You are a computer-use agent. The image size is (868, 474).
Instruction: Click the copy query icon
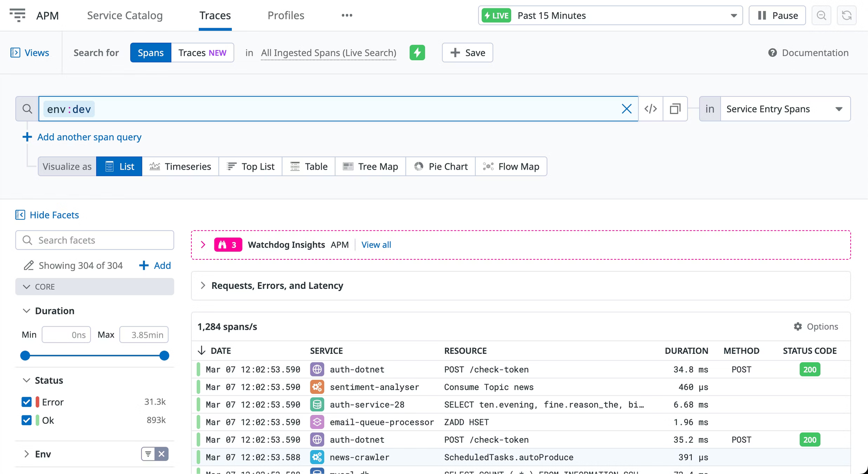675,108
